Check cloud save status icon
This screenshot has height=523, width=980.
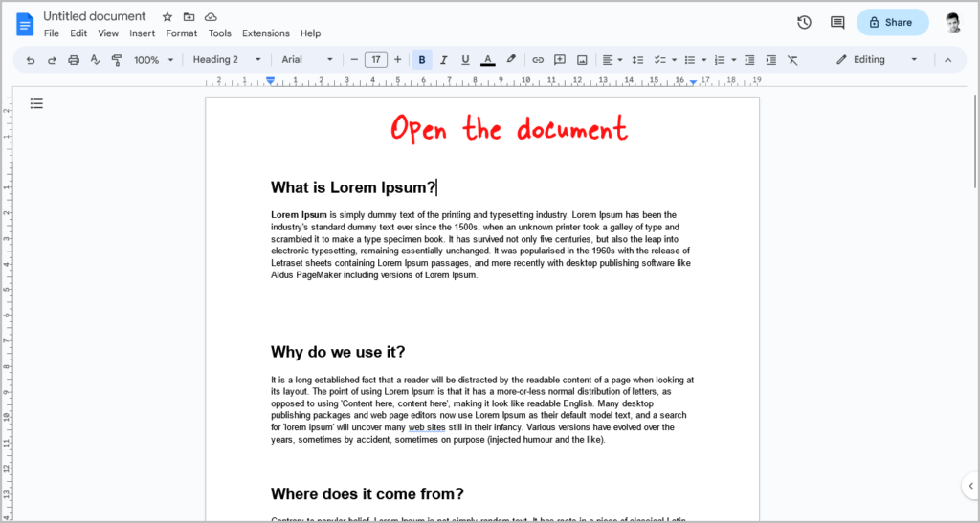(211, 17)
